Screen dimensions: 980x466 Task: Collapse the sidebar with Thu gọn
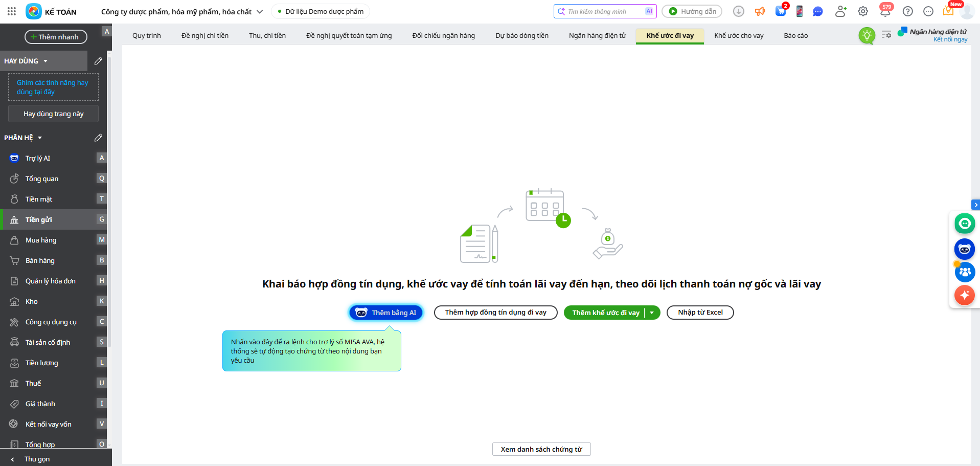37,459
